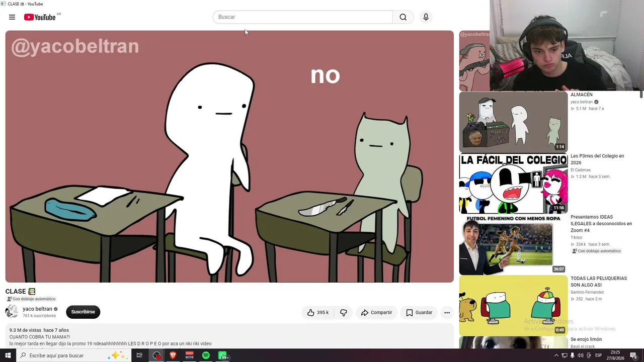Open La Fácil del Colegio thumbnail

pyautogui.click(x=513, y=184)
